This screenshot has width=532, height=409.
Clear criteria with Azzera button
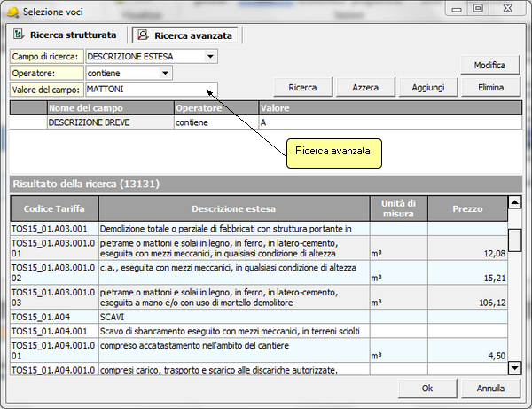[x=365, y=87]
